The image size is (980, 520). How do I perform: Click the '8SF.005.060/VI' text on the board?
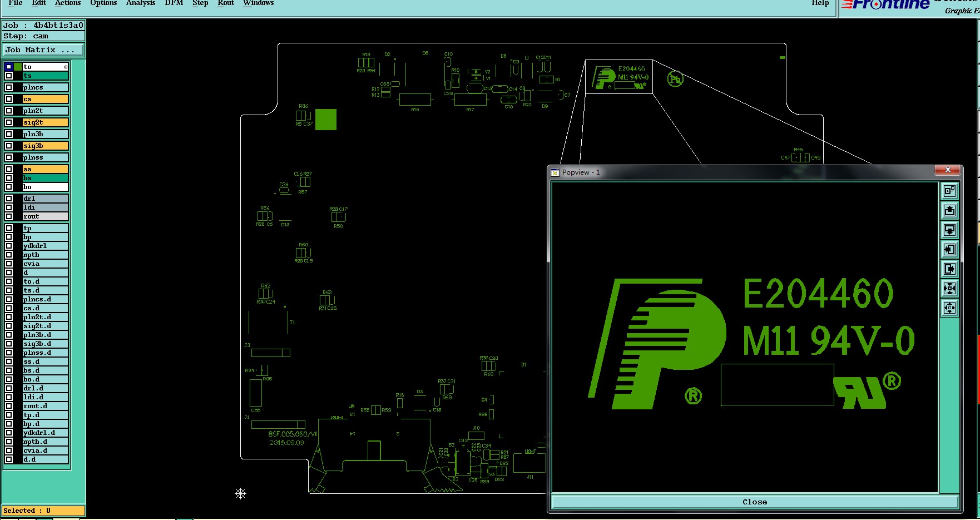point(292,434)
